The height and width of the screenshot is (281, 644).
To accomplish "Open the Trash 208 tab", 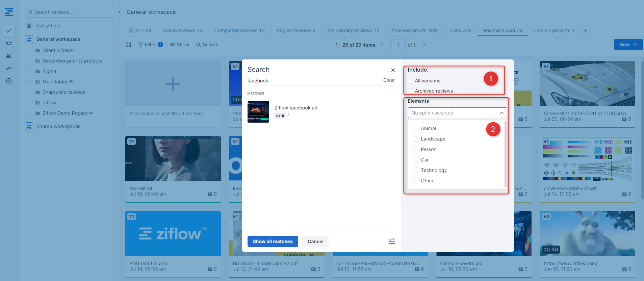I will pos(460,30).
